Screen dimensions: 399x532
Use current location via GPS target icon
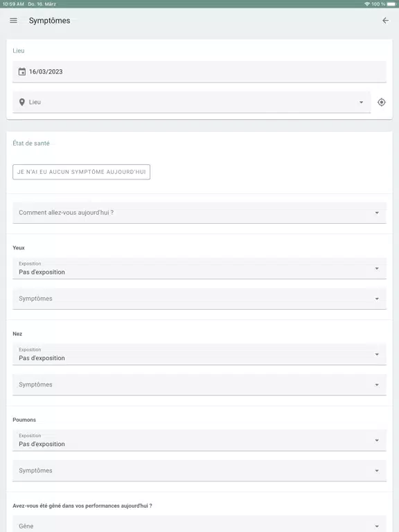pyautogui.click(x=382, y=102)
